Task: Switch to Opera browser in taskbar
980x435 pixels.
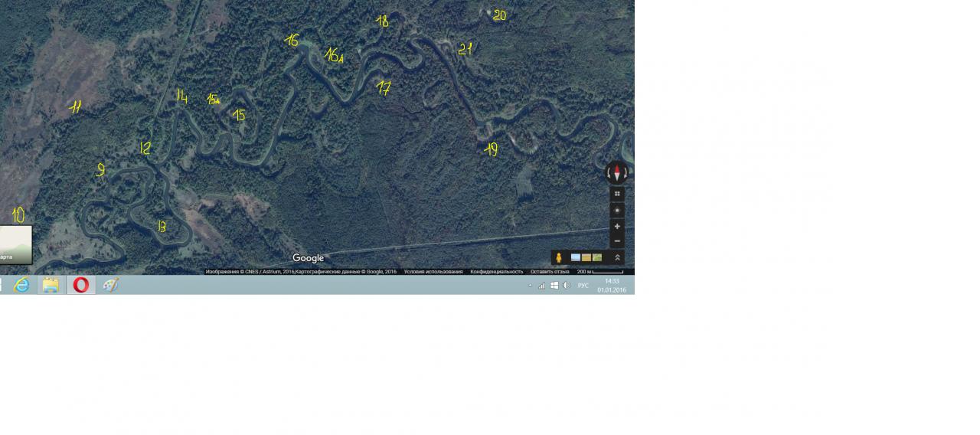Action: [x=80, y=285]
